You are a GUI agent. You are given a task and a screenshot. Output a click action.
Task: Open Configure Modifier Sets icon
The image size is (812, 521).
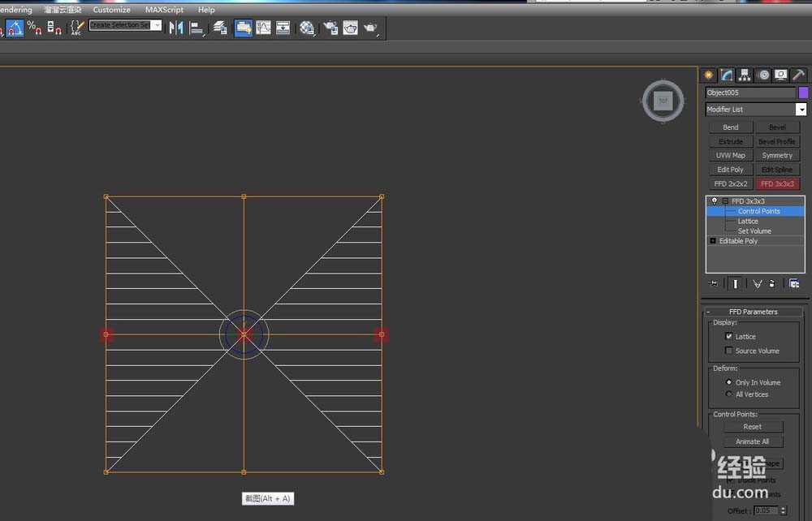point(794,283)
